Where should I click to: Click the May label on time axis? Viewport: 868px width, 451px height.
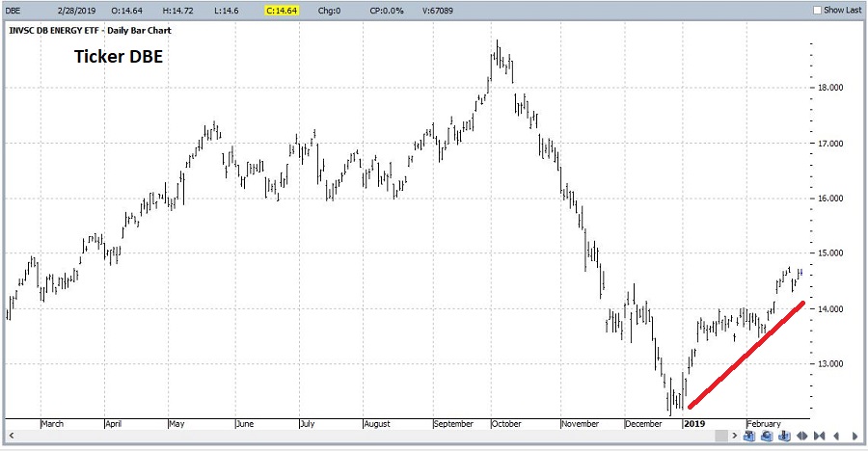click(x=176, y=424)
